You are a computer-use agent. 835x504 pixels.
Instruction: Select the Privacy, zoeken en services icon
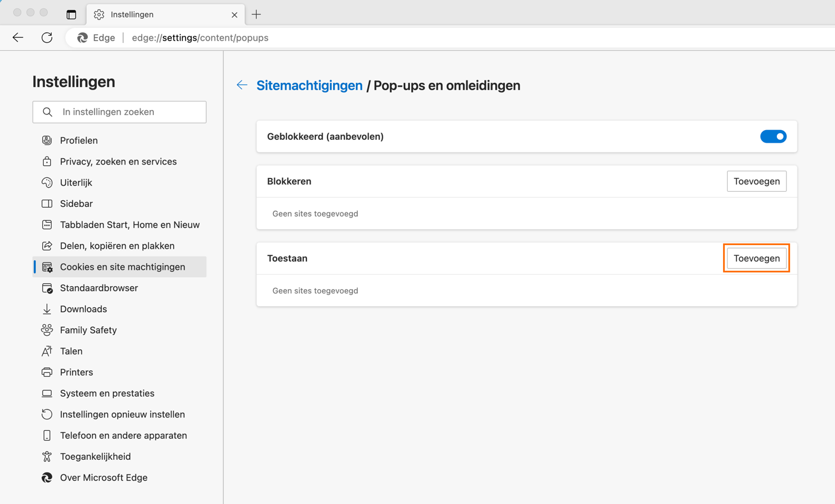tap(47, 161)
